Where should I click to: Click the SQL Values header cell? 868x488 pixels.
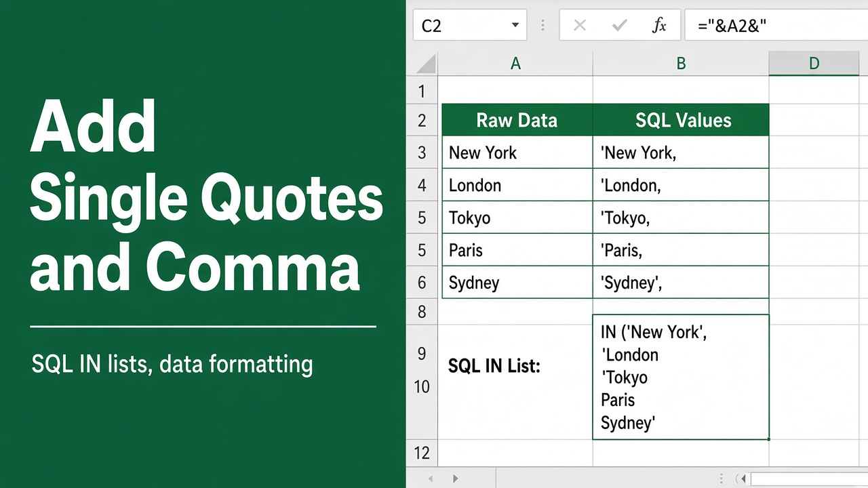(x=681, y=120)
